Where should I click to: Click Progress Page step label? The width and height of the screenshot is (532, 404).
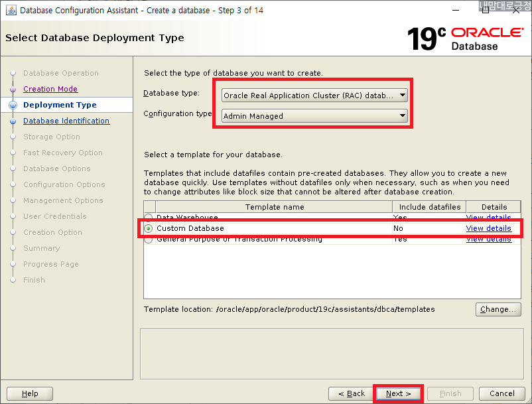pyautogui.click(x=51, y=264)
